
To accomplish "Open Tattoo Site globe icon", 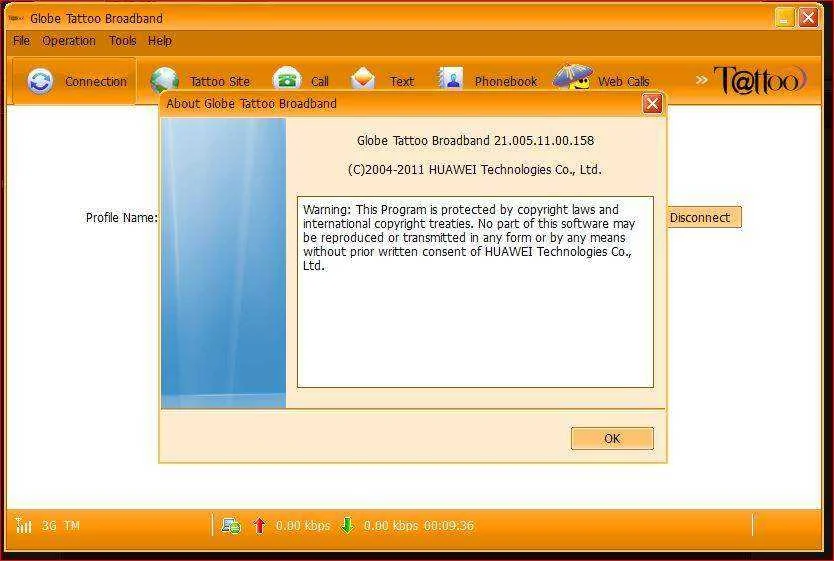I will click(x=164, y=81).
